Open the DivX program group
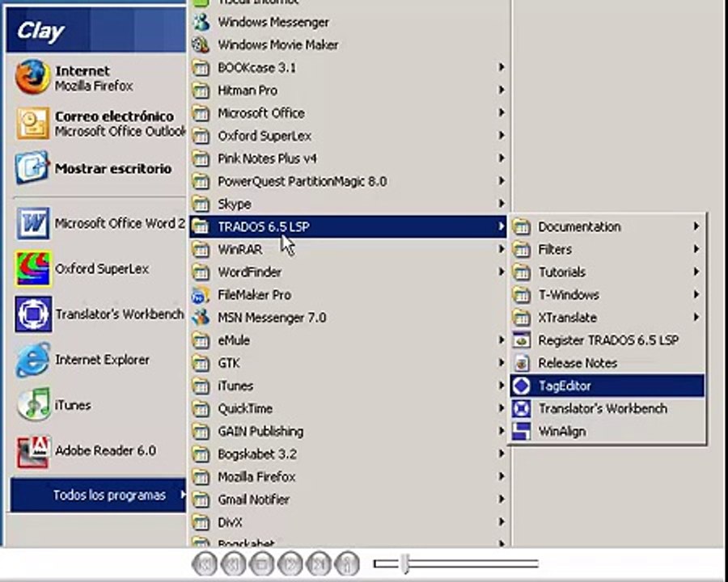Image resolution: width=728 pixels, height=582 pixels. click(348, 522)
